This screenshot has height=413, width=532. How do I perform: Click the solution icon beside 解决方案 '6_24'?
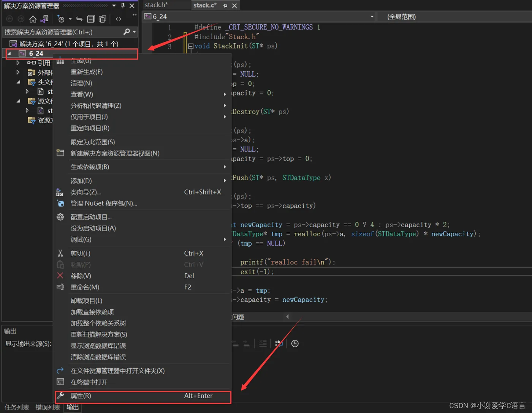click(13, 44)
